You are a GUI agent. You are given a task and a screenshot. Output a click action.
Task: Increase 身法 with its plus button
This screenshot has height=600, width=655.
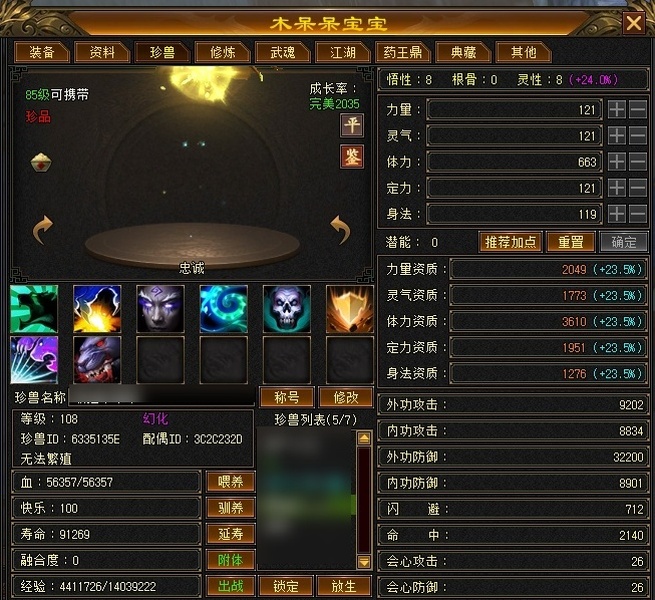pos(617,214)
